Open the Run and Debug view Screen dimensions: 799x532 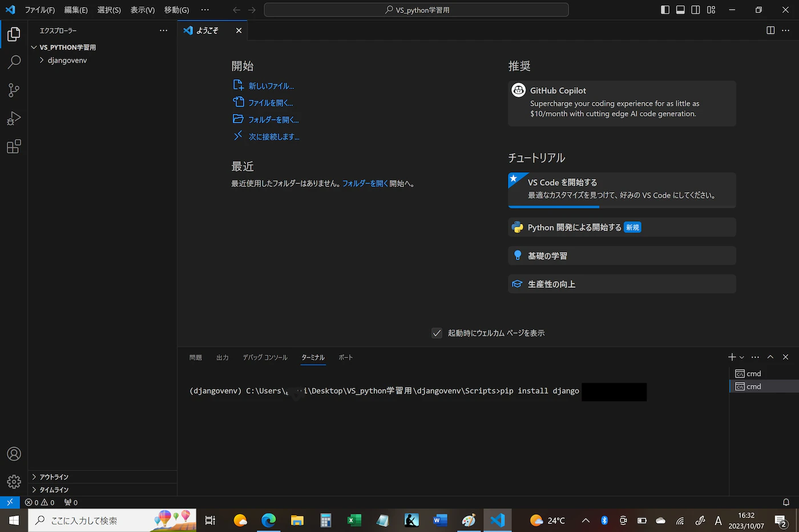[14, 118]
